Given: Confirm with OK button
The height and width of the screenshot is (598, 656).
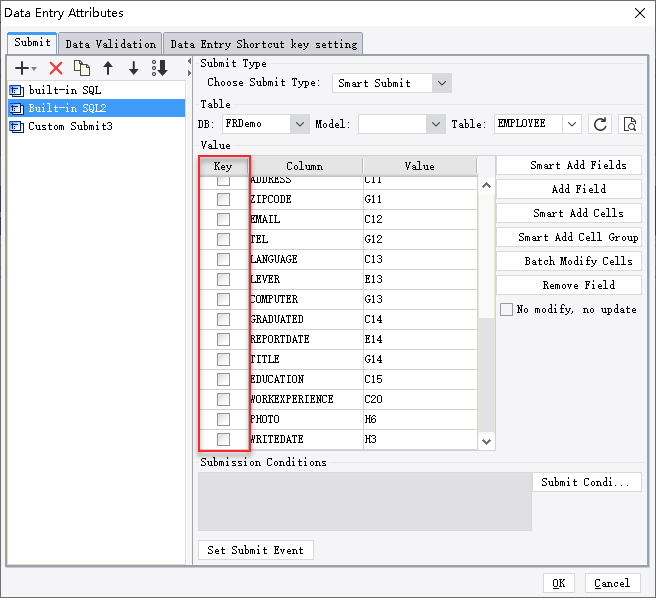Looking at the screenshot, I should (x=559, y=583).
